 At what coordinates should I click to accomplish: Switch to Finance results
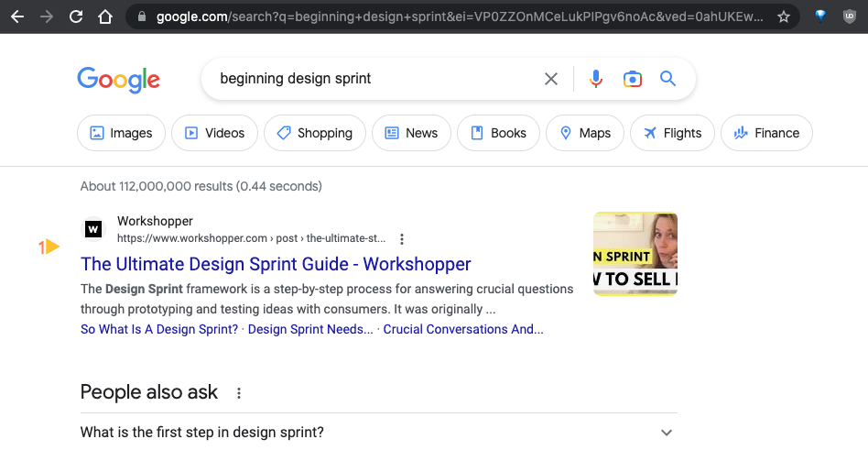[x=766, y=133]
